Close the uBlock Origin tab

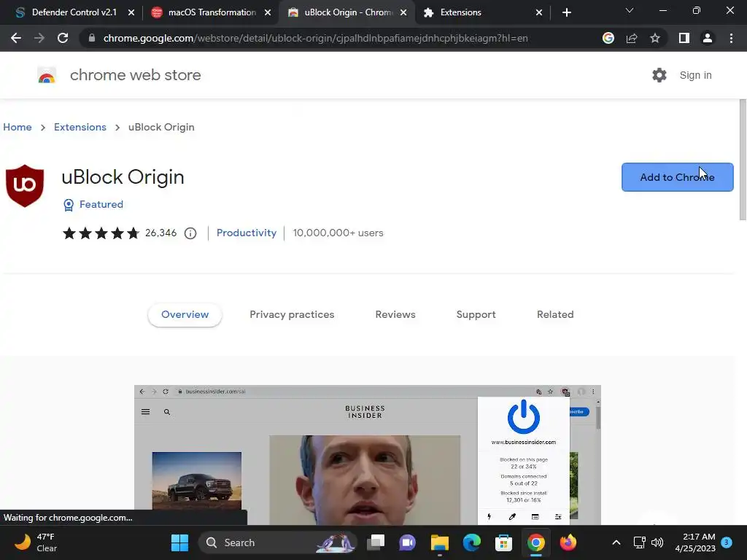pyautogui.click(x=403, y=12)
